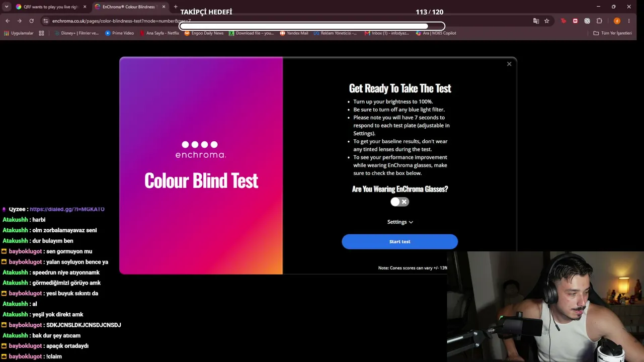Open the Disney+ bookmark

tap(76, 33)
